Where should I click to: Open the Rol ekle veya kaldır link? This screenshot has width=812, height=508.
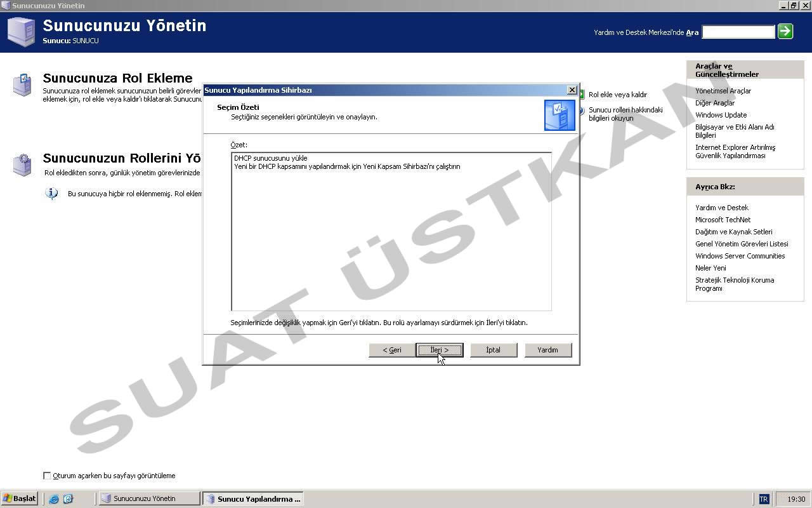click(618, 95)
